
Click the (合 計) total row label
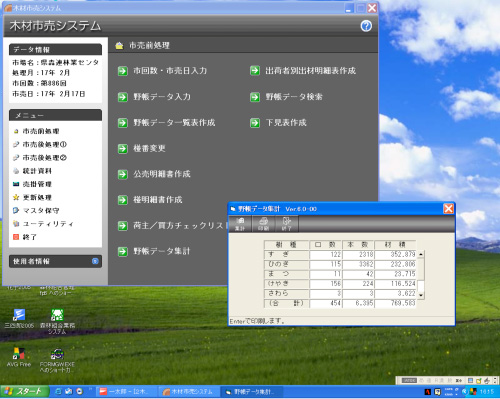pos(286,303)
